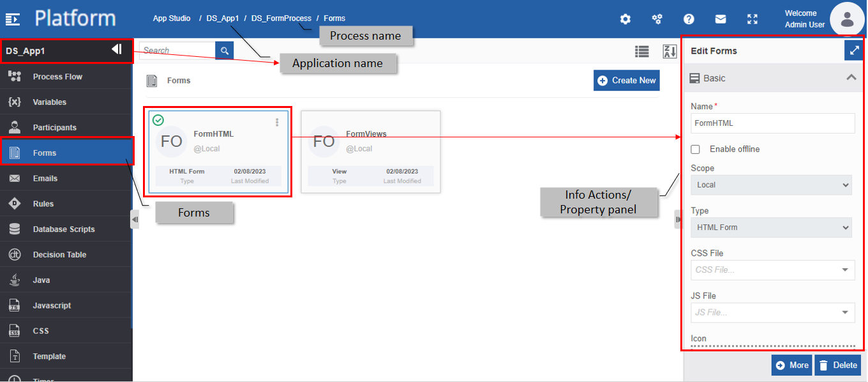This screenshot has width=868, height=382.
Task: Click the Platform logo text
Action: click(x=75, y=19)
